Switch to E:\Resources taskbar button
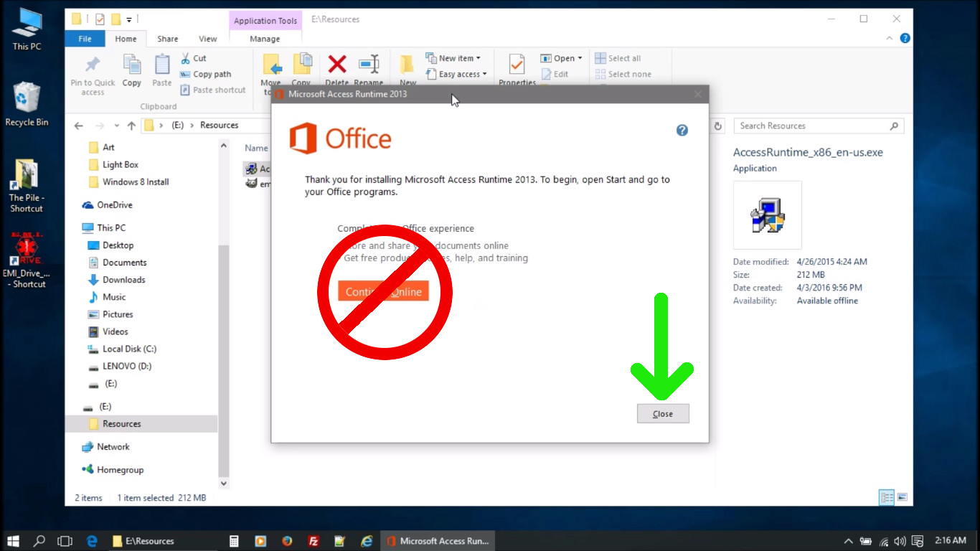Screen dimensions: 980x551 [x=163, y=541]
